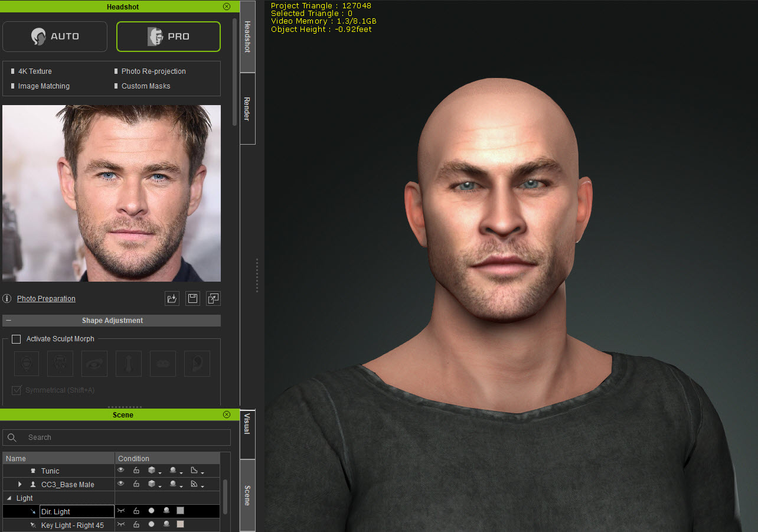Screen dimensions: 758x532
Task: Open the Headshot vertical tab
Action: pyautogui.click(x=247, y=37)
